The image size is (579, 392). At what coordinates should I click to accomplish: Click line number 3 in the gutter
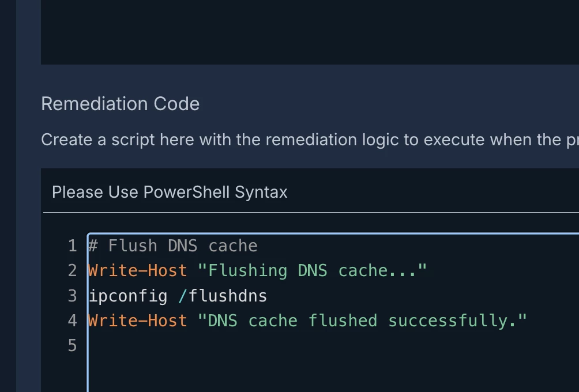click(73, 296)
